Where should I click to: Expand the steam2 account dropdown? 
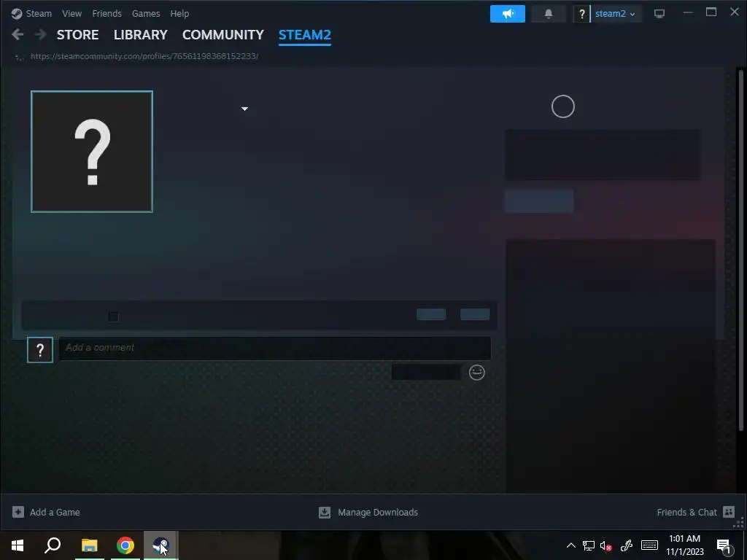pyautogui.click(x=614, y=14)
